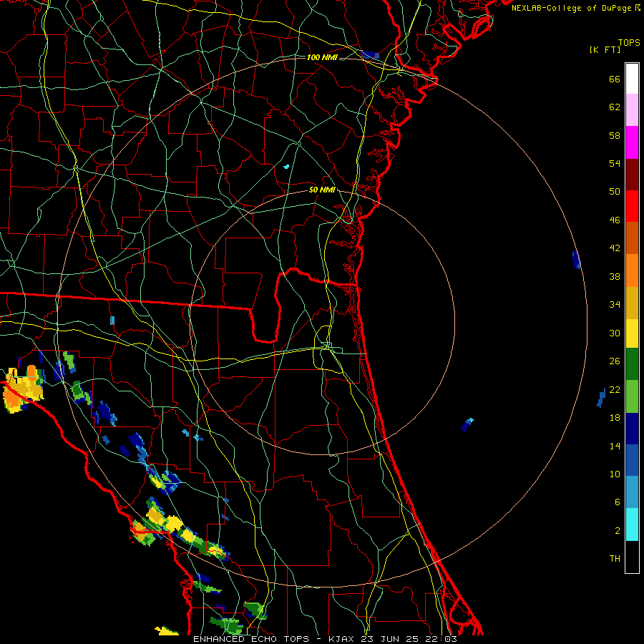Screen dimensions: 644x644
Task: Click the white 66 kft color swatch
Action: 632,79
